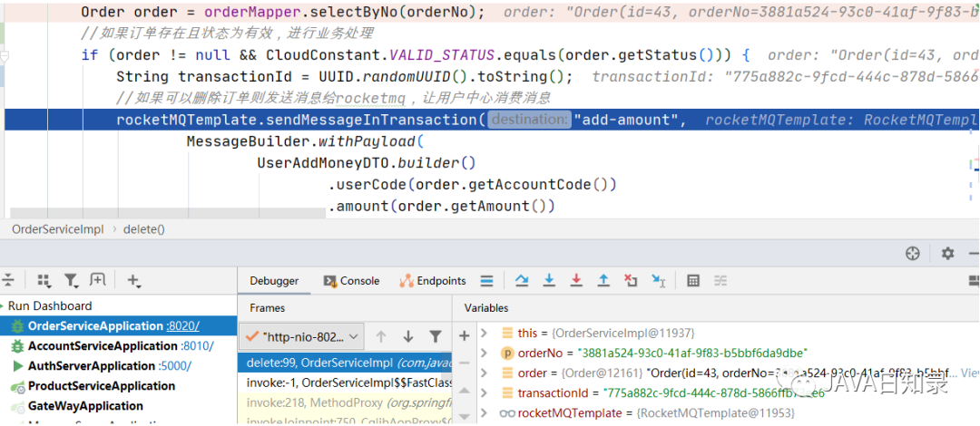Screen dimensions: 980x426
Task: Click String transactionId declaration line
Action: [345, 77]
